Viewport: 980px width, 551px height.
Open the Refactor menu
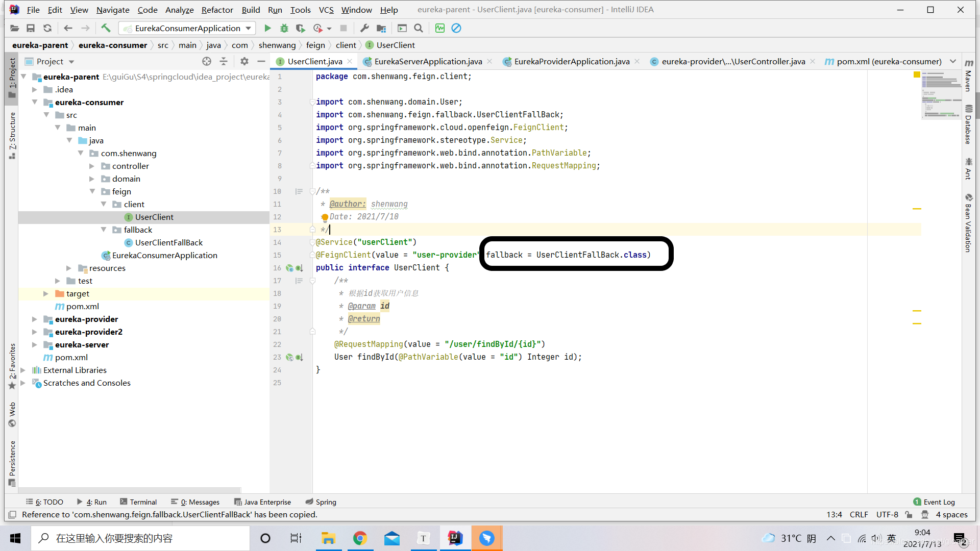[217, 10]
